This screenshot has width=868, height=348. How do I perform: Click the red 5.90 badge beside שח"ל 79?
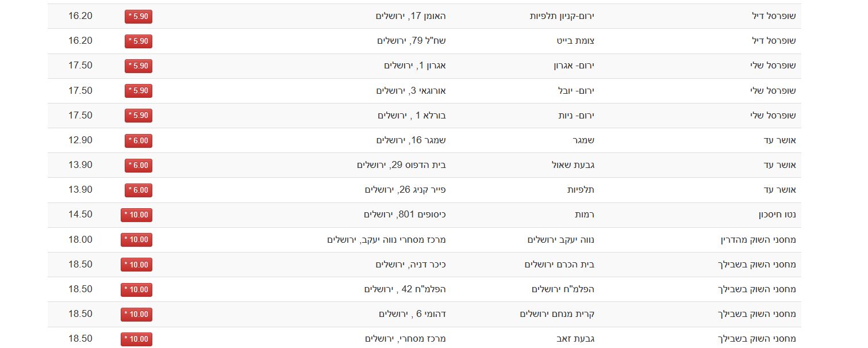[x=138, y=41]
